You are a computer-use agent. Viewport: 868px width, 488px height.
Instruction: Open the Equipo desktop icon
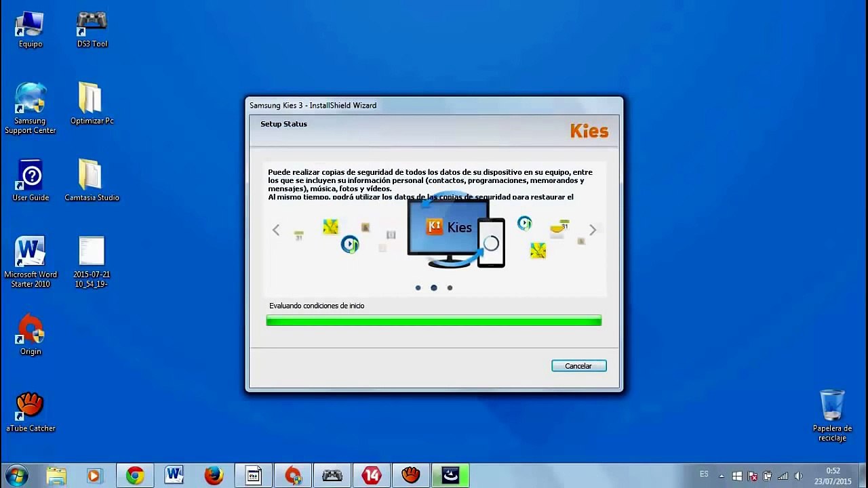tap(31, 30)
